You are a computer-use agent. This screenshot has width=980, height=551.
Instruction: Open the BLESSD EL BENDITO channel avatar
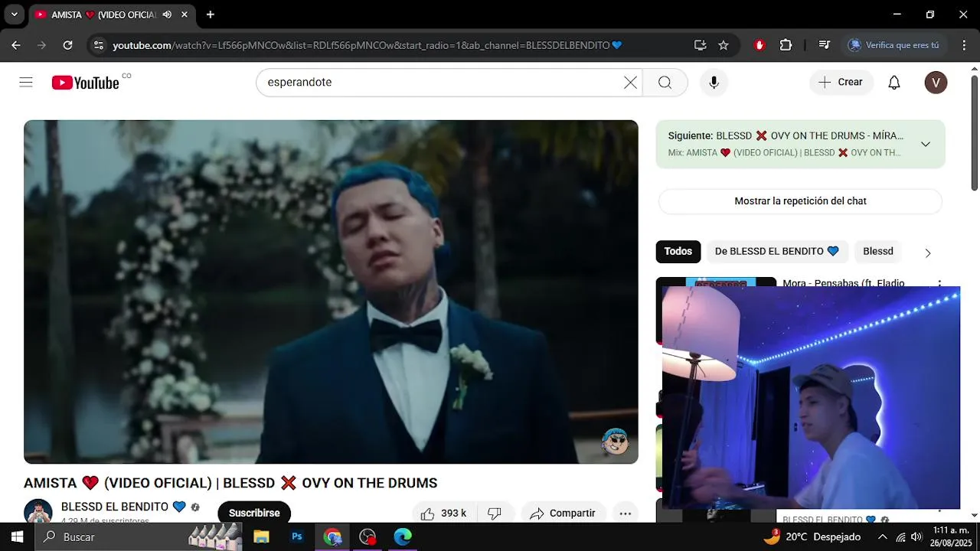pyautogui.click(x=38, y=510)
